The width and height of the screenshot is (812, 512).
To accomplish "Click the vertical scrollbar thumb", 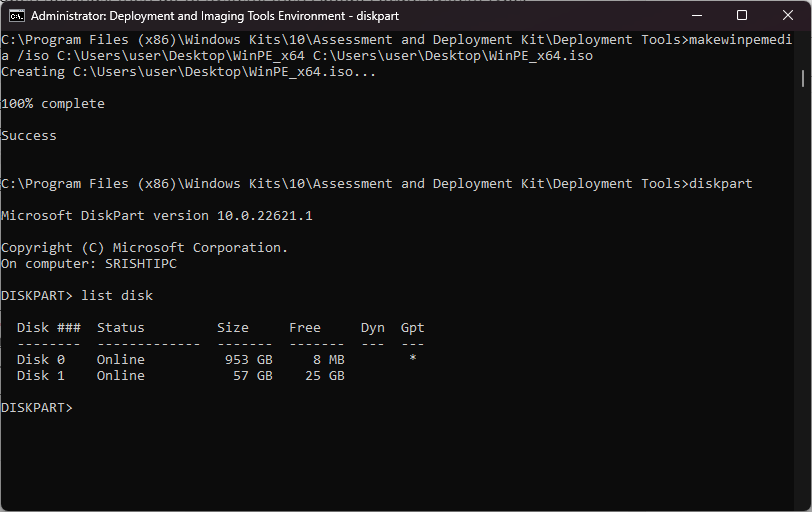I will click(x=804, y=77).
